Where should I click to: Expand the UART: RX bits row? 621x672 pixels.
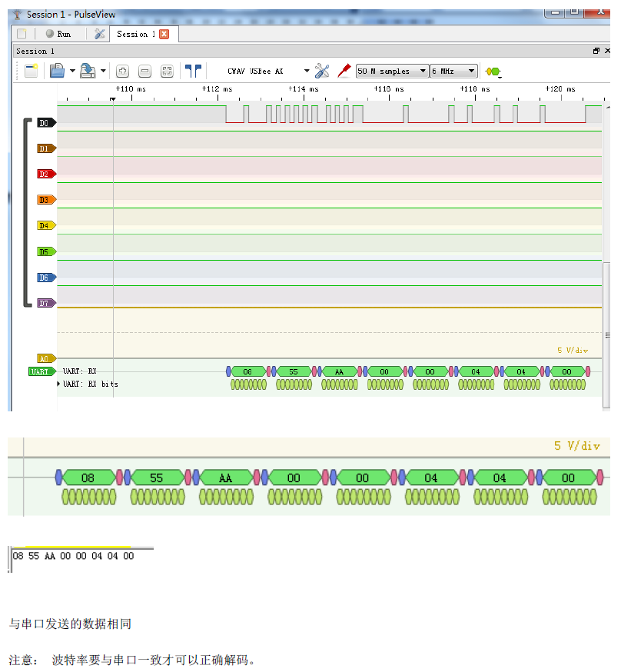point(59,384)
